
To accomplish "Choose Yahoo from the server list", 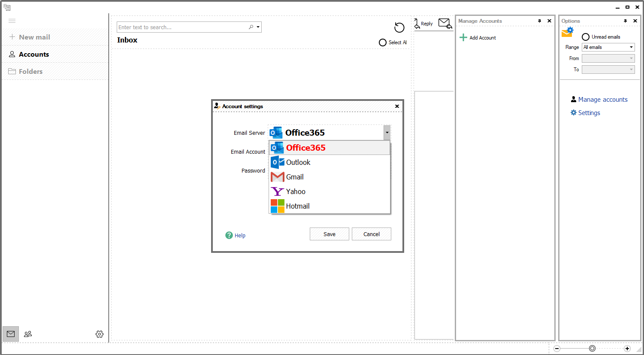I will 330,191.
